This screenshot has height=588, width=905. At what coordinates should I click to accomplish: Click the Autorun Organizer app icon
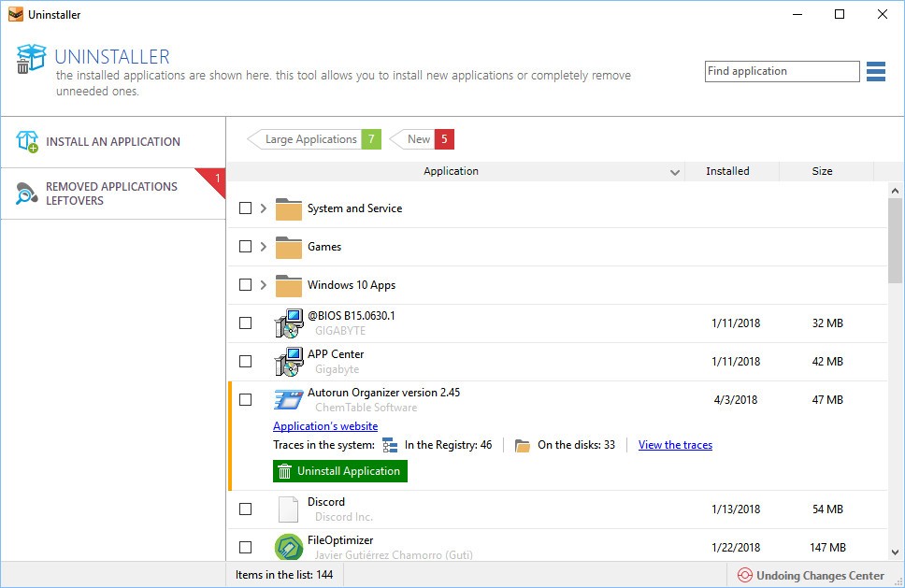click(288, 400)
